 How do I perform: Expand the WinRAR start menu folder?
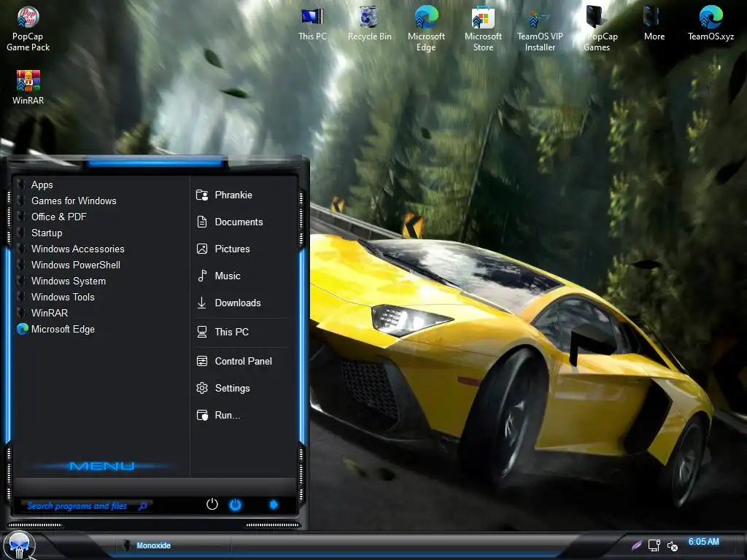42,313
